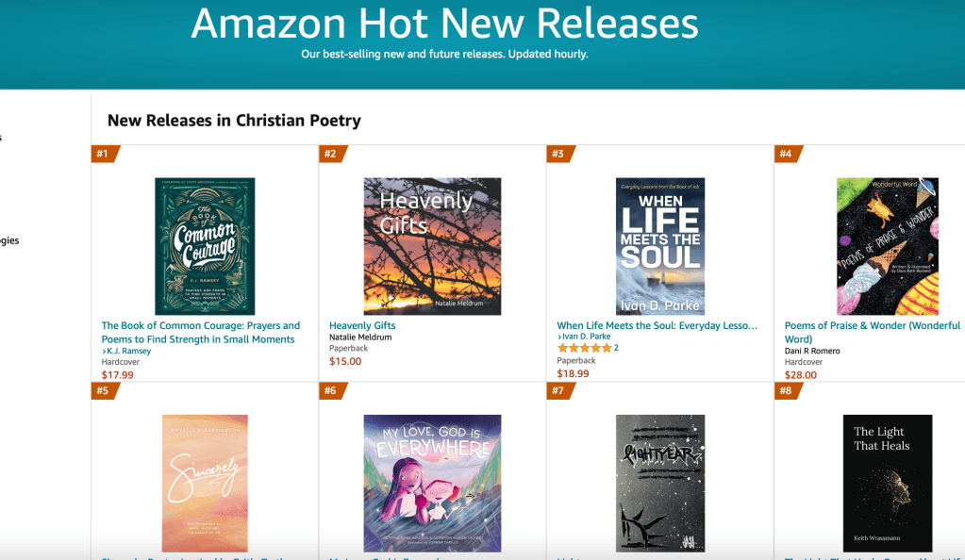Click the five-star rating for When Life Meets the Soul
Viewport: 965px width, 560px height.
pyautogui.click(x=584, y=348)
